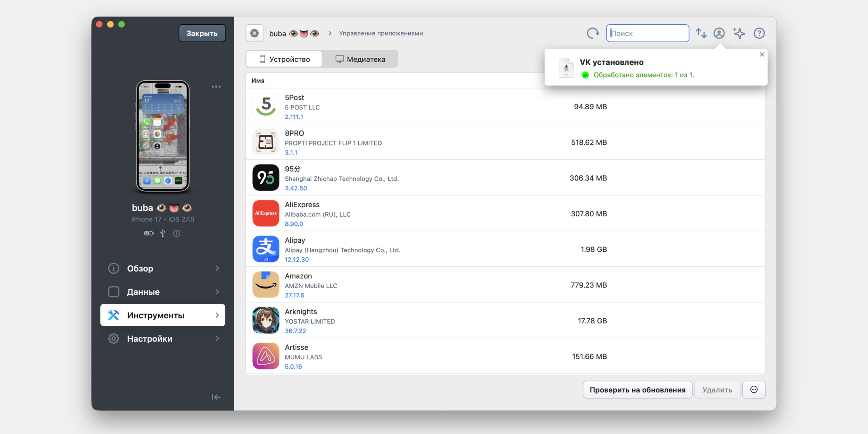The image size is (868, 434).
Task: Click the VK установлено notification title
Action: pyautogui.click(x=611, y=62)
